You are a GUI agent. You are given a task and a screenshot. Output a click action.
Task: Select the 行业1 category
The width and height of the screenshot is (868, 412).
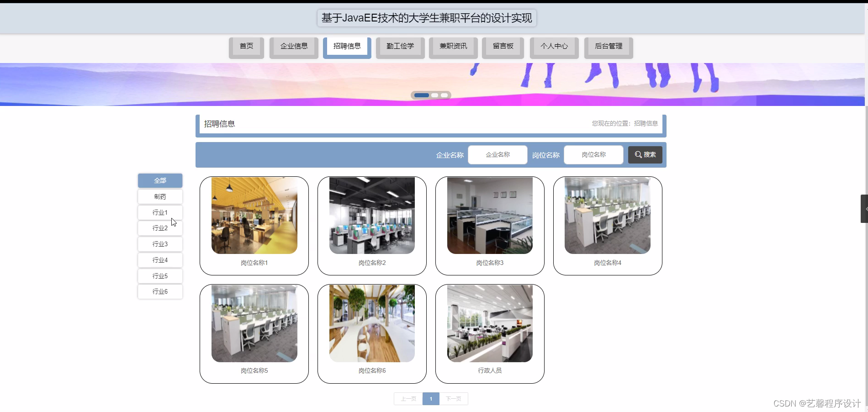[x=160, y=212]
